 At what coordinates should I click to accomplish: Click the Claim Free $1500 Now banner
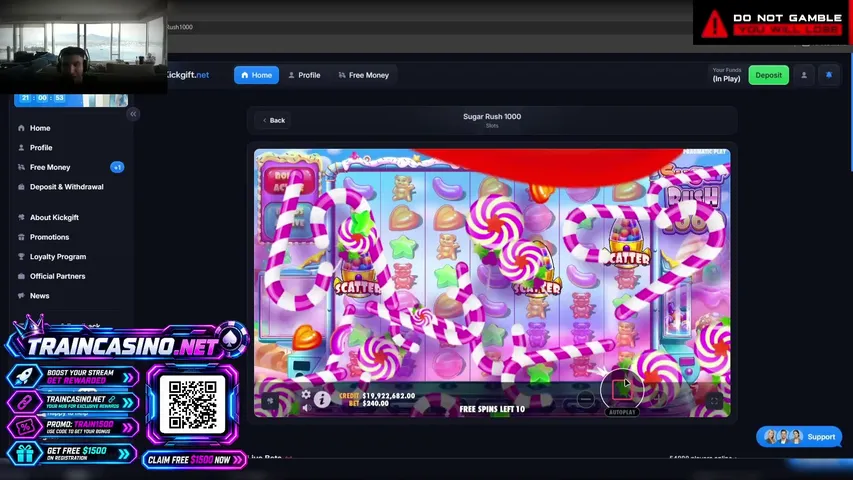(x=195, y=460)
